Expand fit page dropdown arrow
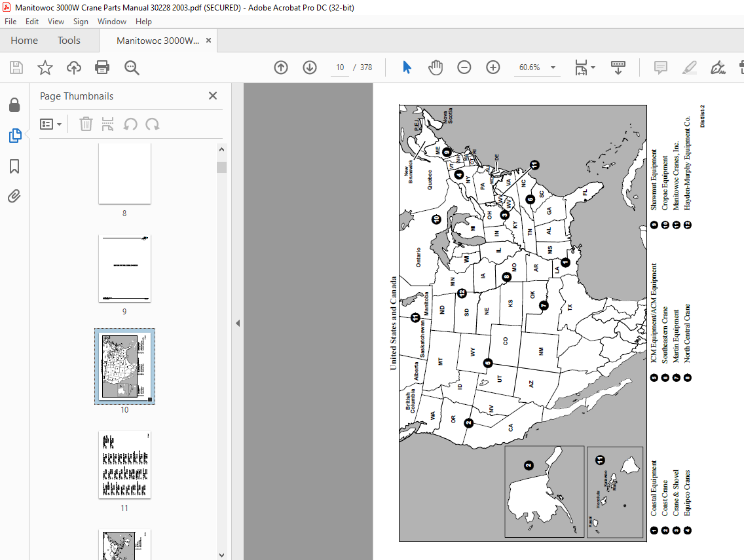744x560 pixels. [x=593, y=67]
